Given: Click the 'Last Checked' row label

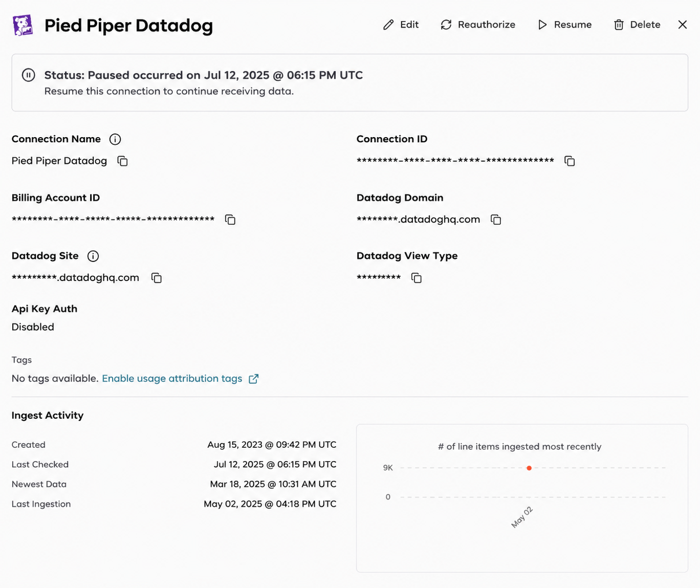Looking at the screenshot, I should tap(40, 465).
